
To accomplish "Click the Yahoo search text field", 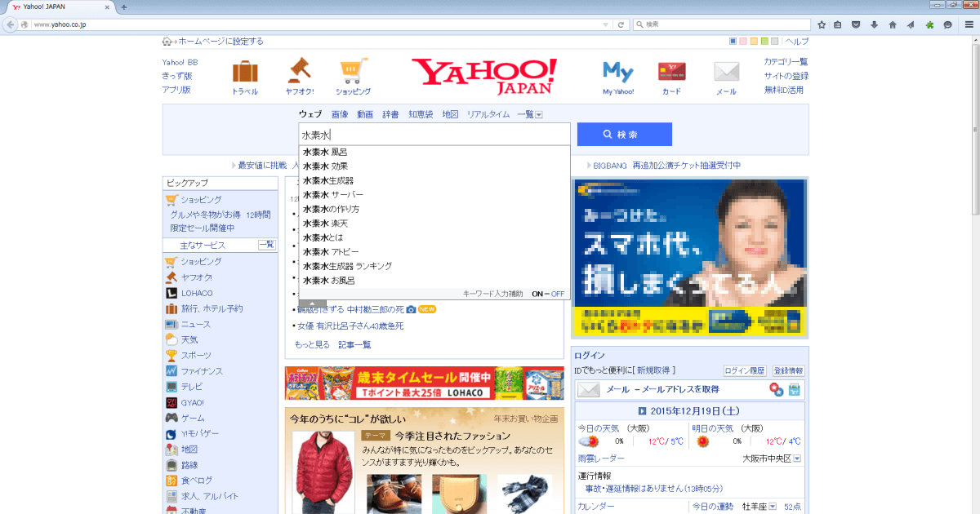I will pyautogui.click(x=434, y=135).
